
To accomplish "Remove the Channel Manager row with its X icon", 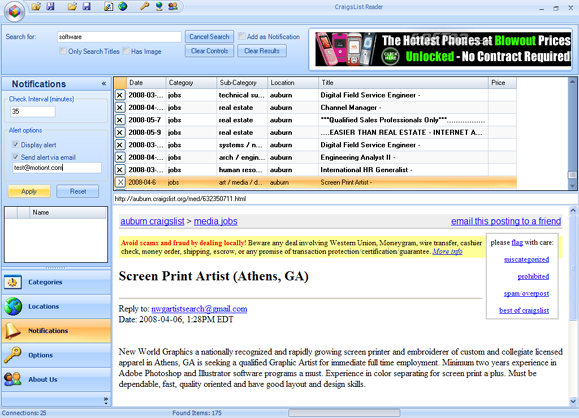I will tap(120, 107).
